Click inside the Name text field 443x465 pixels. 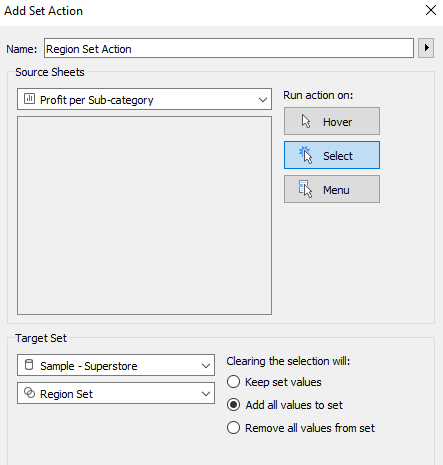229,48
